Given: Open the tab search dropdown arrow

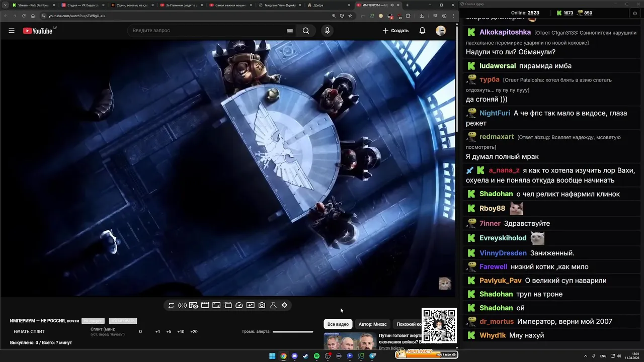Looking at the screenshot, I should [x=5, y=5].
